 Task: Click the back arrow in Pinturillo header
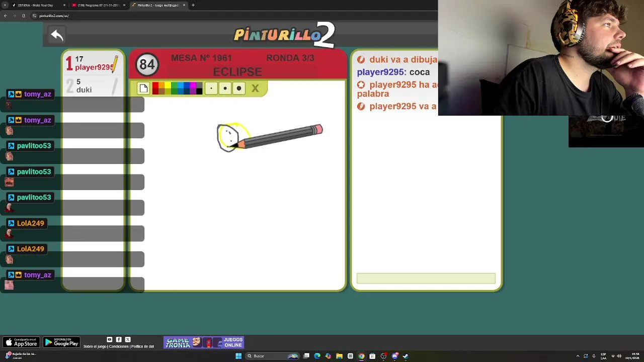[x=57, y=35]
